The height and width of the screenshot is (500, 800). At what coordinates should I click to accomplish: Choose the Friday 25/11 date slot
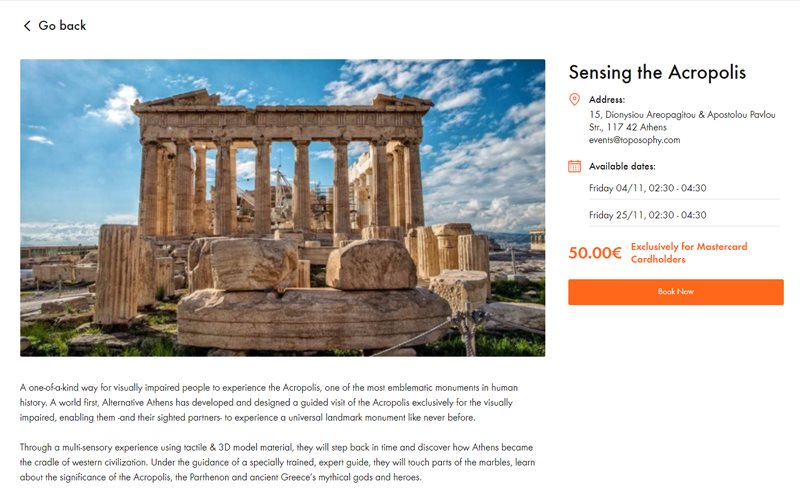coord(648,215)
